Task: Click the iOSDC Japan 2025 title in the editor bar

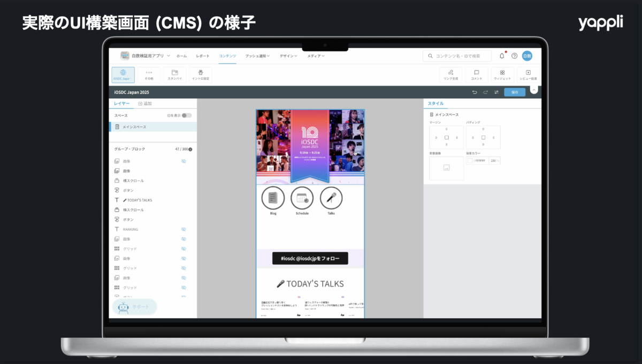Action: [132, 92]
